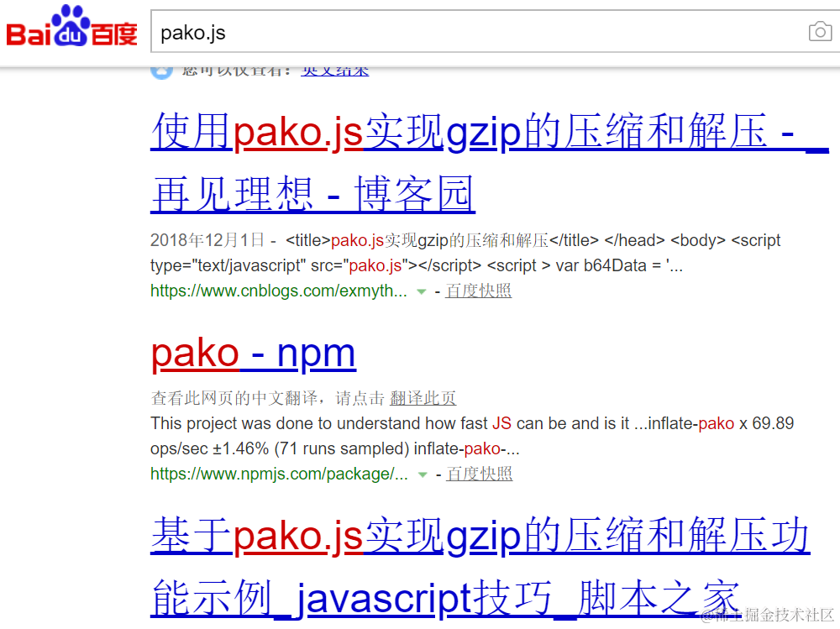Click the green https://www.npmjs.com/package/... URL

[279, 474]
